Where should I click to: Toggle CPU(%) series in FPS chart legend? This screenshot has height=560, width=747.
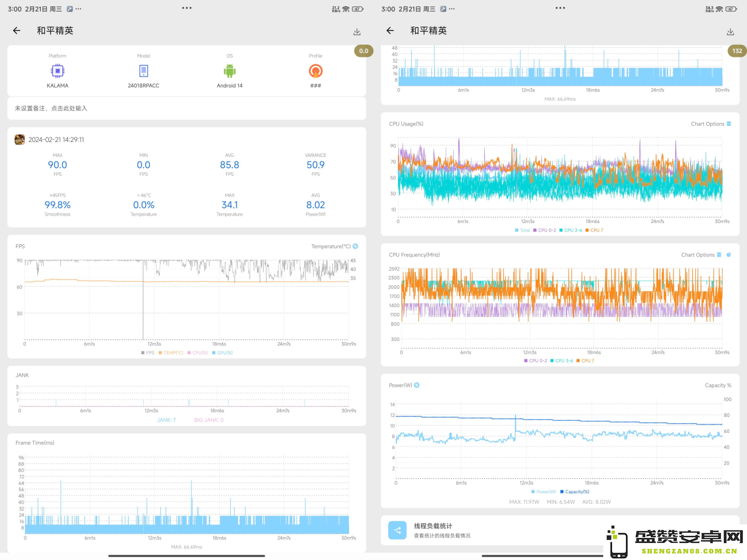[198, 353]
